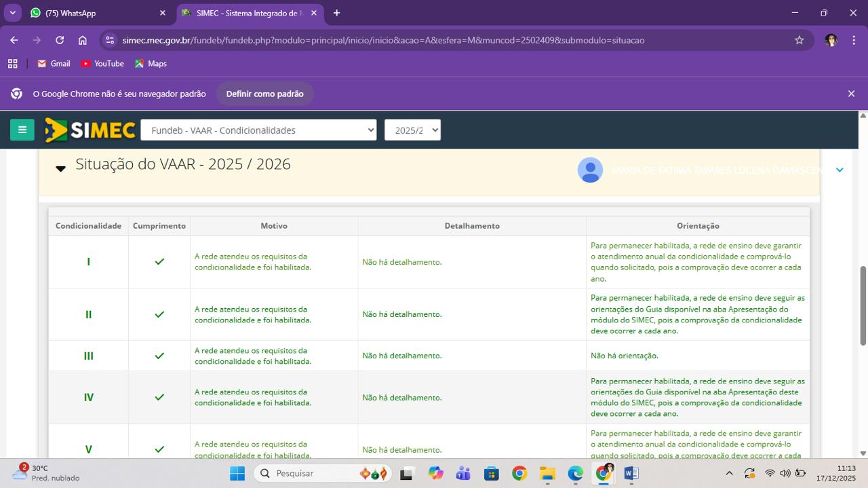This screenshot has height=488, width=868.
Task: Click the Situação do VAAR - 2025 / 2026 heading
Action: [183, 164]
